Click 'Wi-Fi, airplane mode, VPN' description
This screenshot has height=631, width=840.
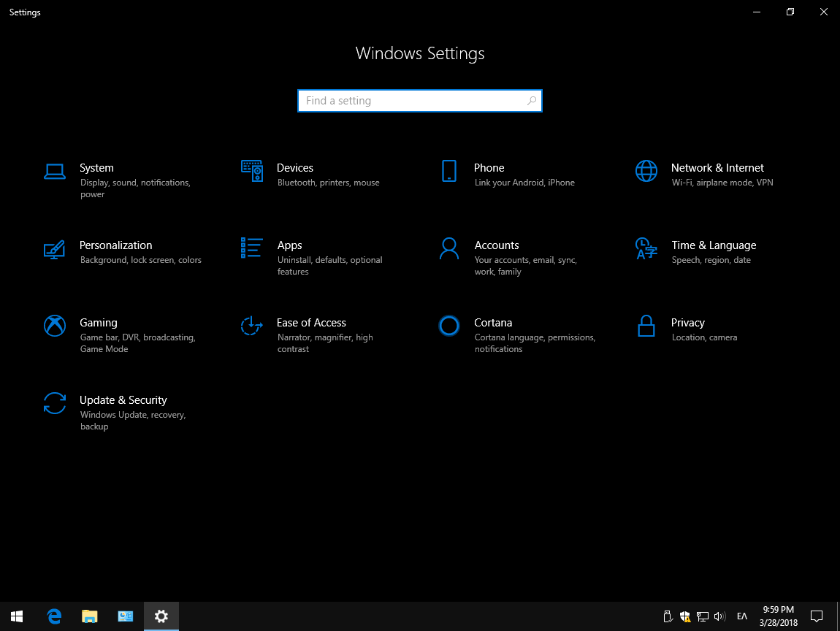point(722,183)
